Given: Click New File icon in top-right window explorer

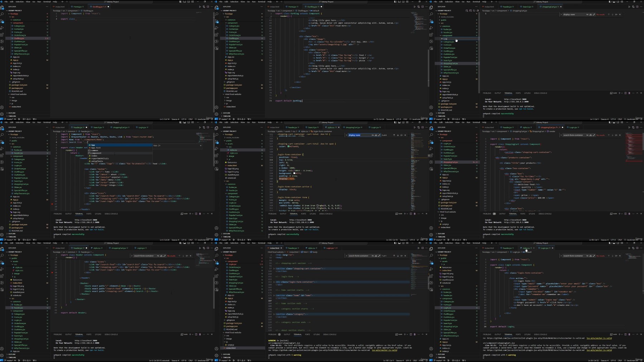Looking at the screenshot, I should [x=467, y=11].
